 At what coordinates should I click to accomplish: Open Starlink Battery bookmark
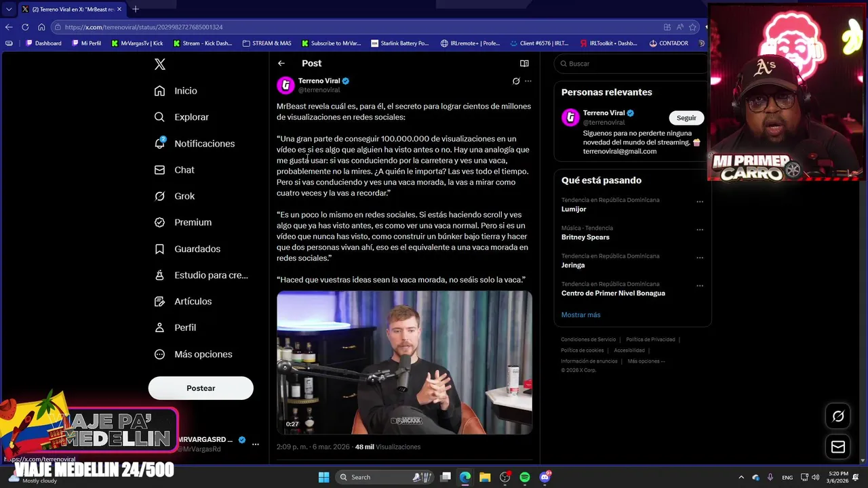[x=400, y=43]
